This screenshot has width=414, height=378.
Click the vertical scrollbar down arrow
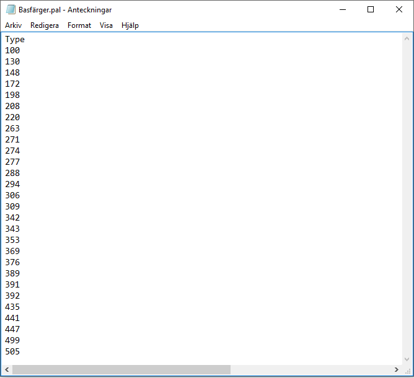[x=407, y=359]
